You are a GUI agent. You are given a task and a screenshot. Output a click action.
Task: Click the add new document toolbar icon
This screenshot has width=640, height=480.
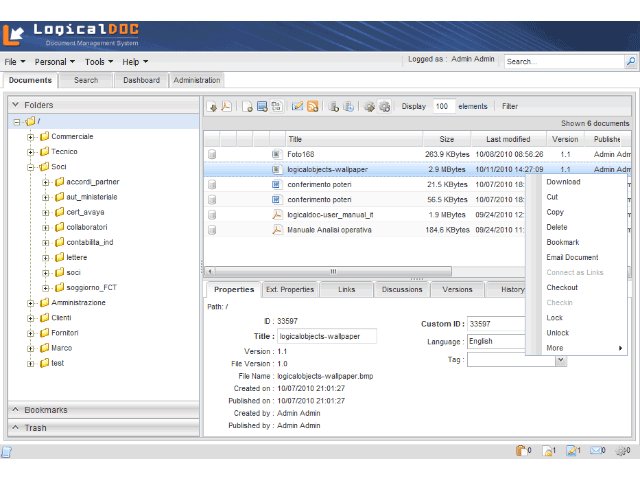(247, 107)
